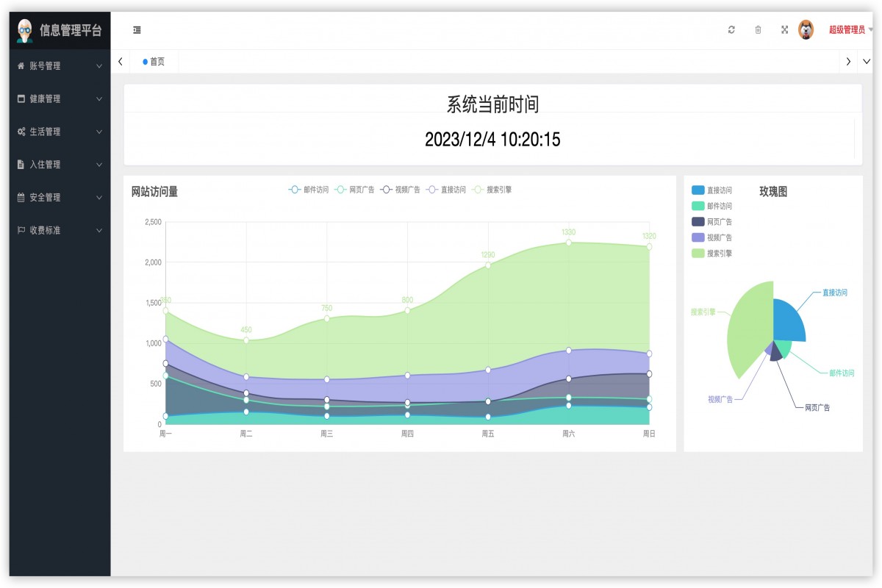Click the flag icon beside 收费标准
The width and height of the screenshot is (882, 588).
[22, 230]
